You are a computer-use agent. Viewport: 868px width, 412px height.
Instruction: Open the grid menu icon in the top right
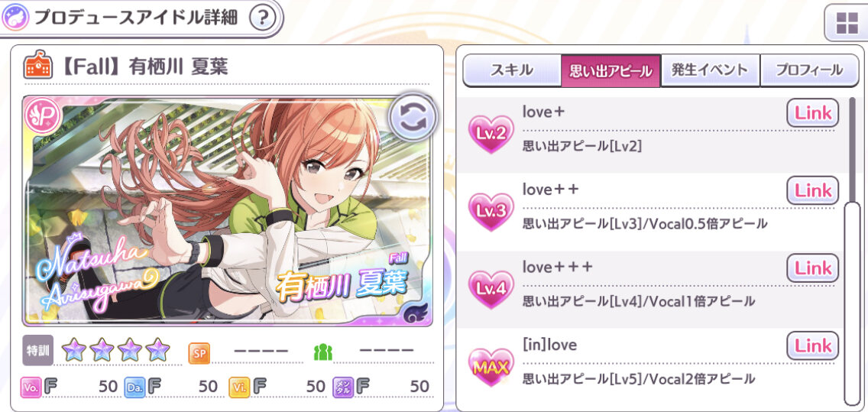[846, 22]
